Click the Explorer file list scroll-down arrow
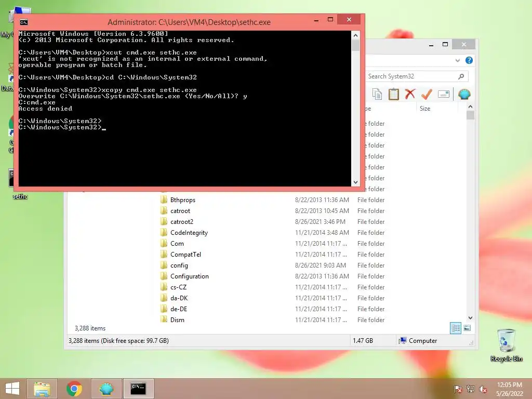 pyautogui.click(x=470, y=318)
